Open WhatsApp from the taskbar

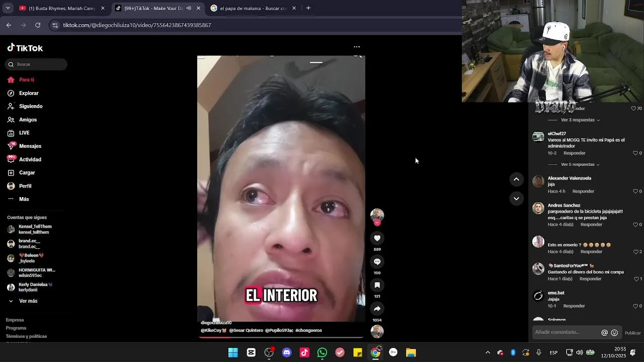322,352
